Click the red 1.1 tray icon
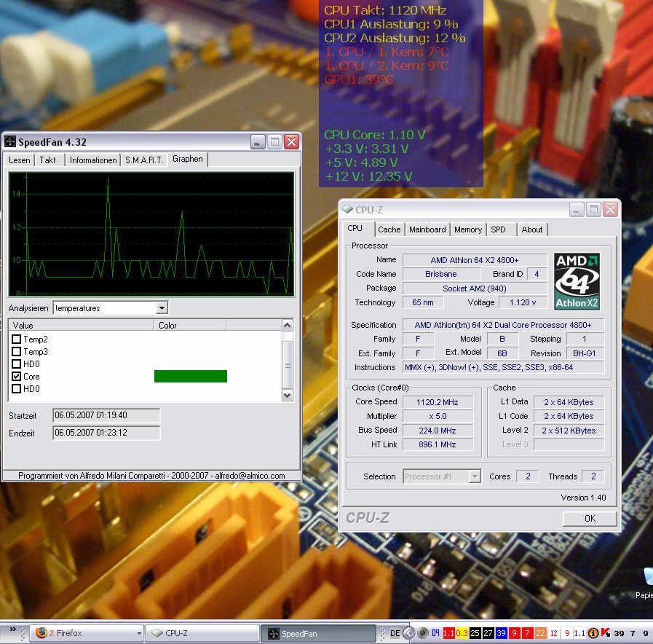 click(x=449, y=633)
